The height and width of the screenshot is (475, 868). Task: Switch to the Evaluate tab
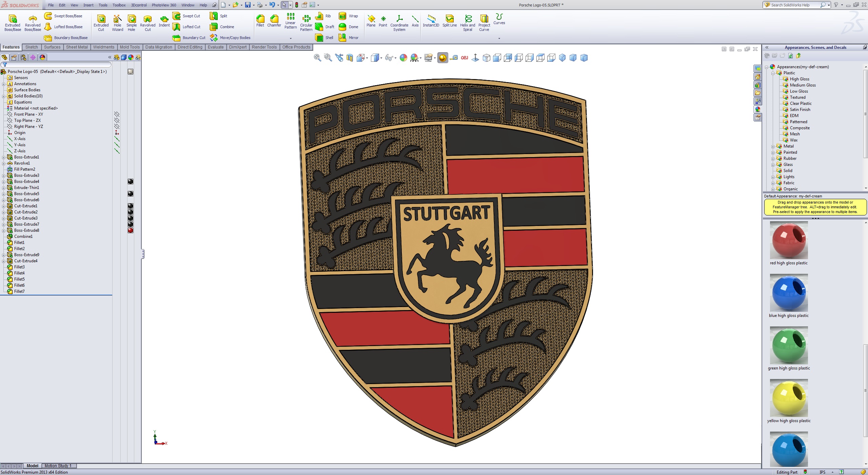tap(216, 47)
